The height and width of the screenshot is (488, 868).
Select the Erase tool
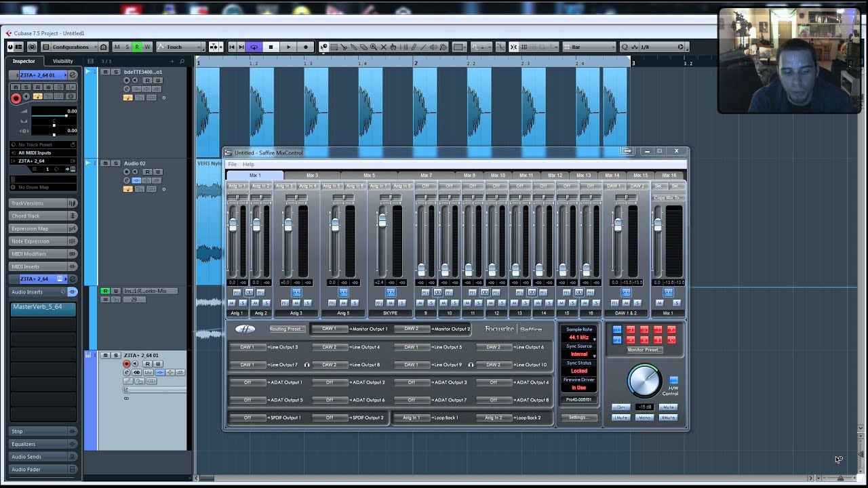[x=363, y=47]
